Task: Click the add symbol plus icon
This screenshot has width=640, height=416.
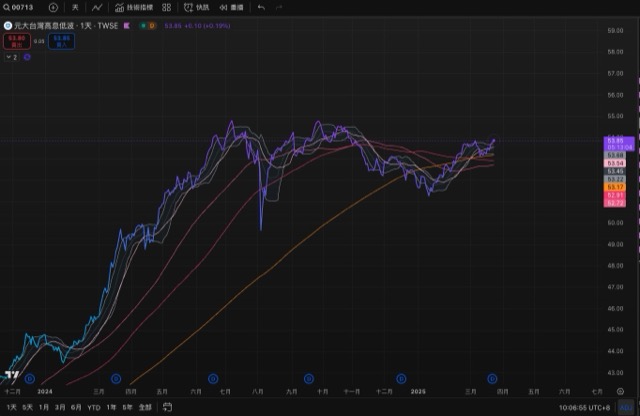Action: click(x=53, y=7)
